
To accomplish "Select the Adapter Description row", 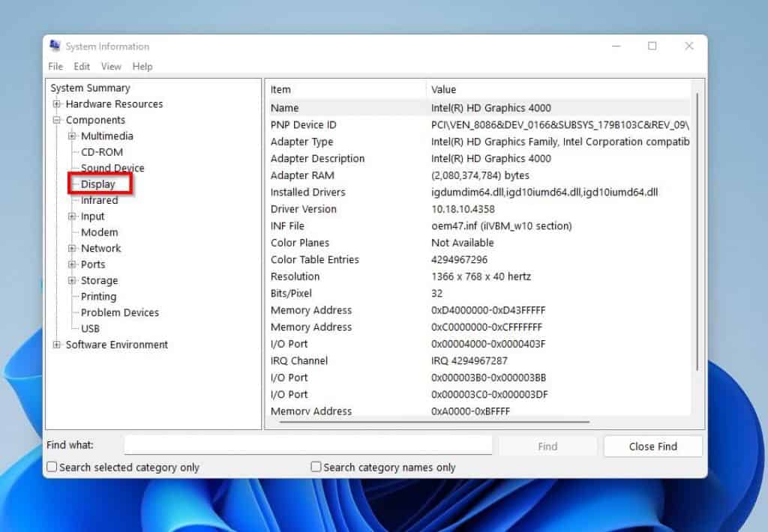I will pyautogui.click(x=479, y=159).
